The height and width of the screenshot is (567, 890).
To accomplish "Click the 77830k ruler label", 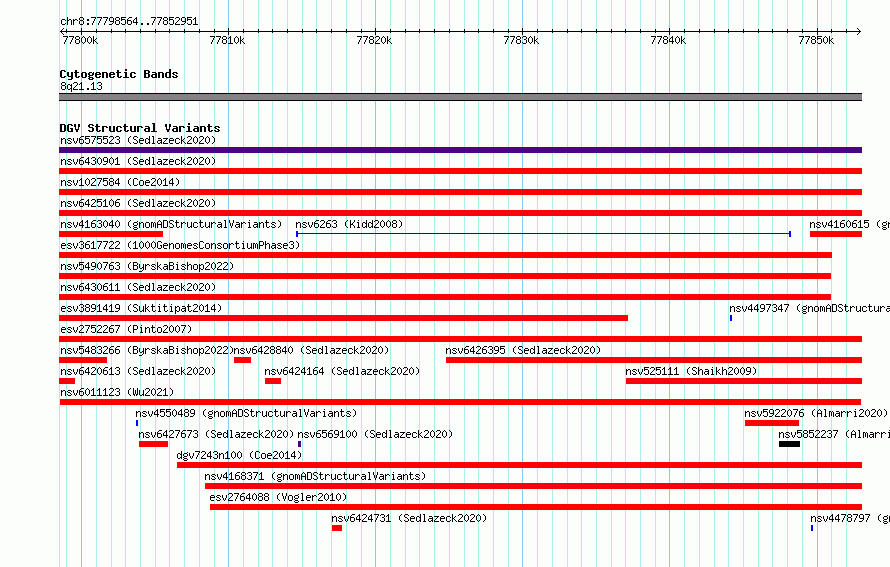I will click(521, 40).
